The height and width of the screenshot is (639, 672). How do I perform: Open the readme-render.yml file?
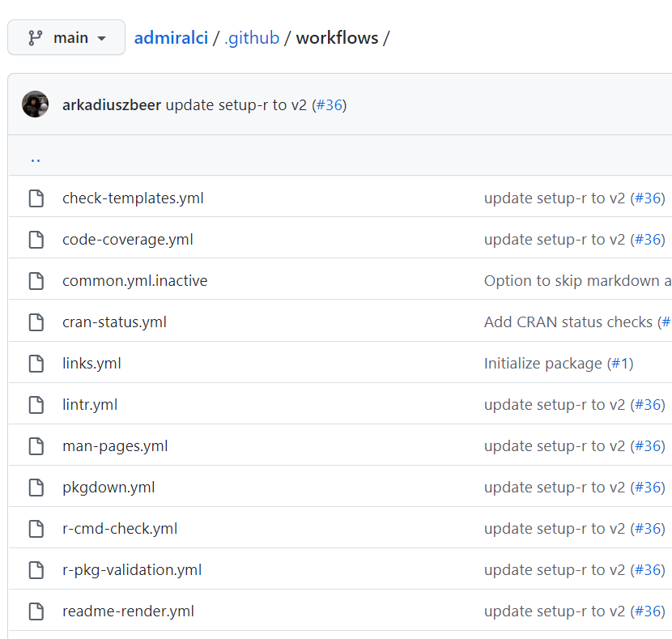tap(128, 611)
